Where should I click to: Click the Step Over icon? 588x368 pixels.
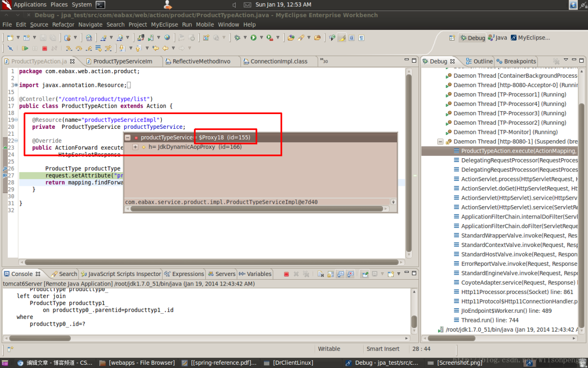coord(79,48)
